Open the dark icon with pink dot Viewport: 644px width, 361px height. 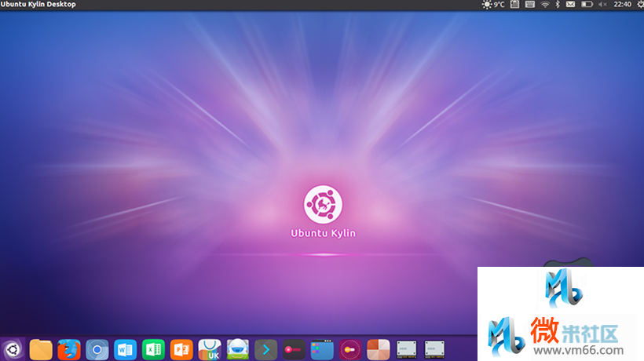click(x=294, y=350)
